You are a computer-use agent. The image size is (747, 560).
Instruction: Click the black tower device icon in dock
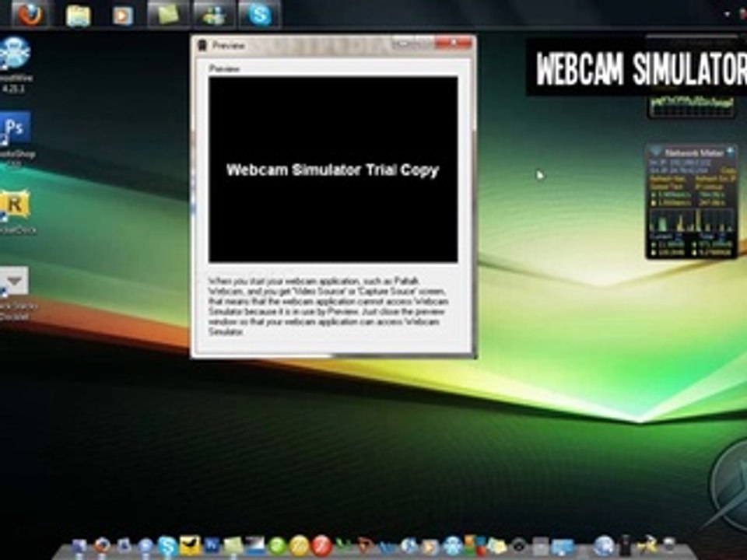tap(625, 546)
